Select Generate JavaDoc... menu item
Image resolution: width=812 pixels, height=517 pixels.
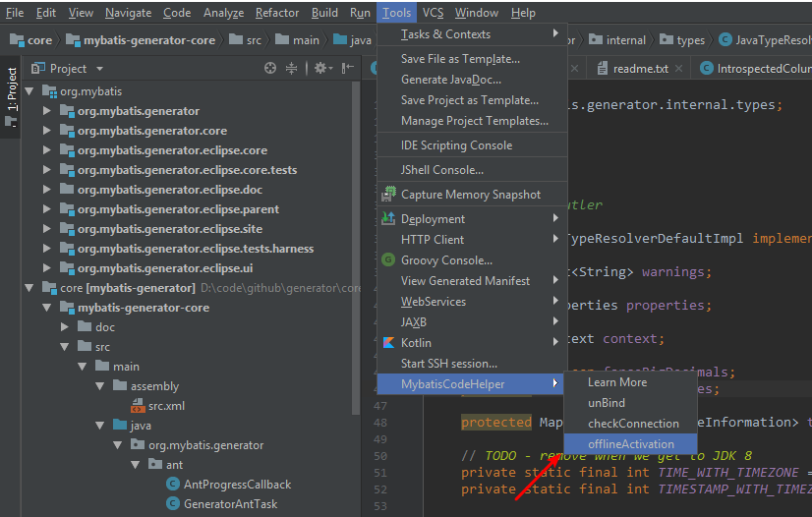click(x=472, y=80)
